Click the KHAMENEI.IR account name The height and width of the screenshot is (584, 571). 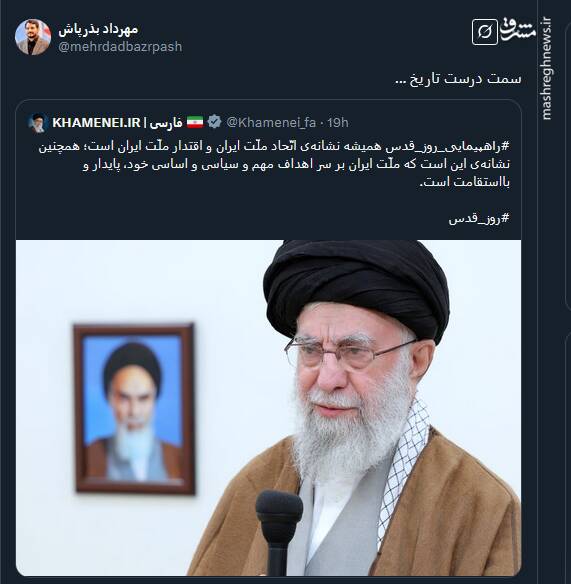[96, 123]
